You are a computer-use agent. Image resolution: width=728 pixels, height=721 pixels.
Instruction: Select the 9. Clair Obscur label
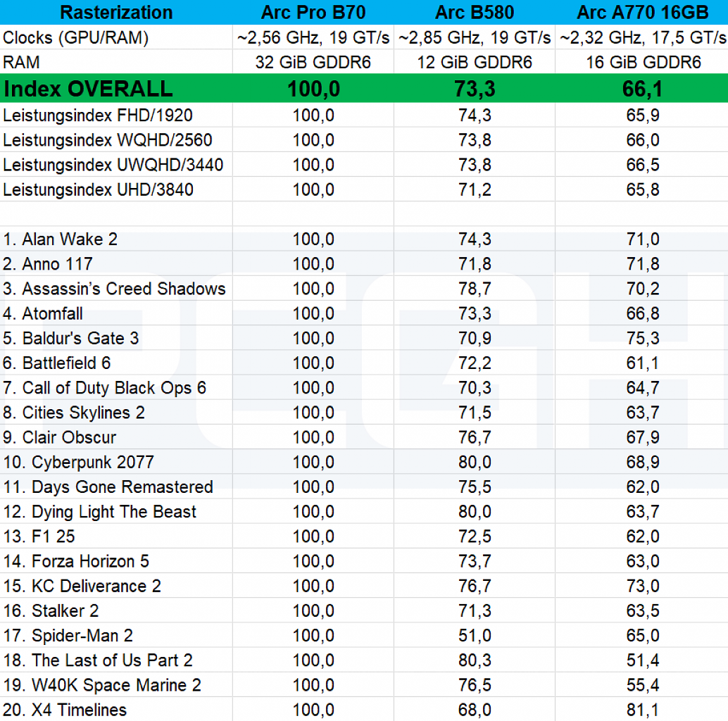pos(59,437)
